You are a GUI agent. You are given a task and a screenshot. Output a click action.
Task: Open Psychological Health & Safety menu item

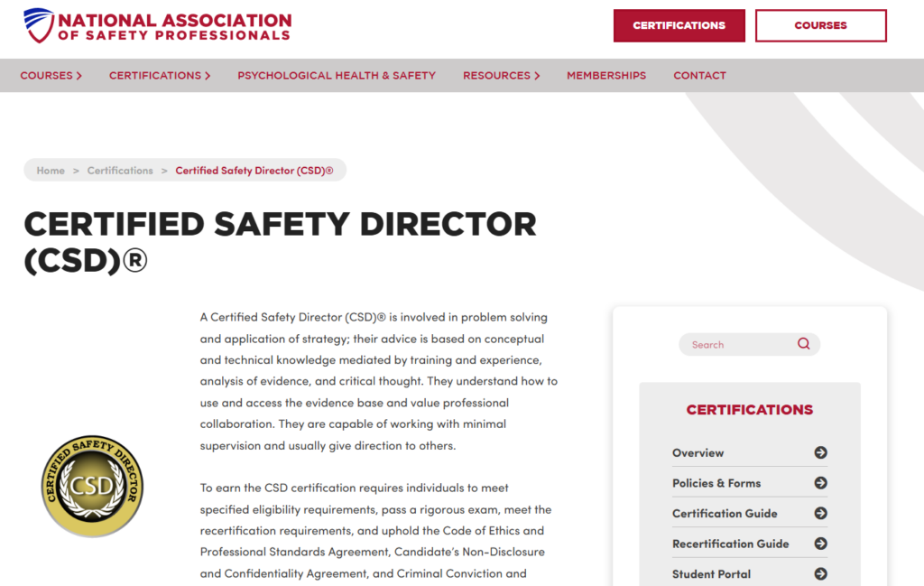pos(337,76)
